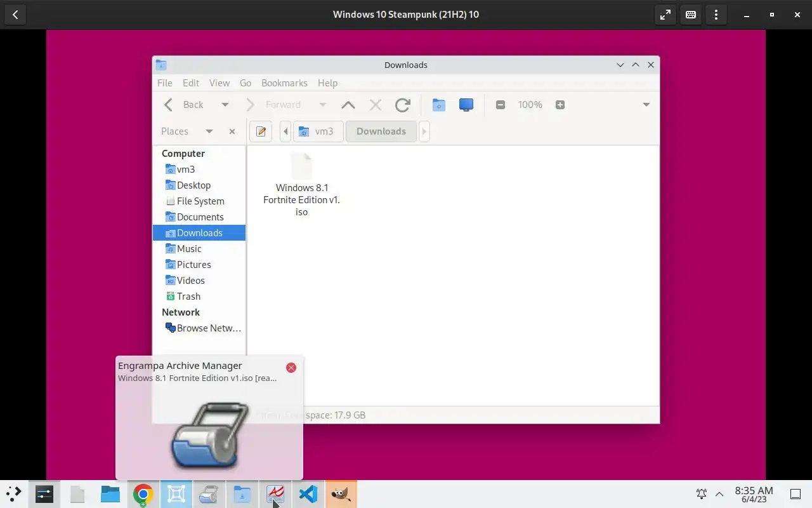812x508 pixels.
Task: Open the keyboard shortcuts button in header
Action: [x=691, y=15]
